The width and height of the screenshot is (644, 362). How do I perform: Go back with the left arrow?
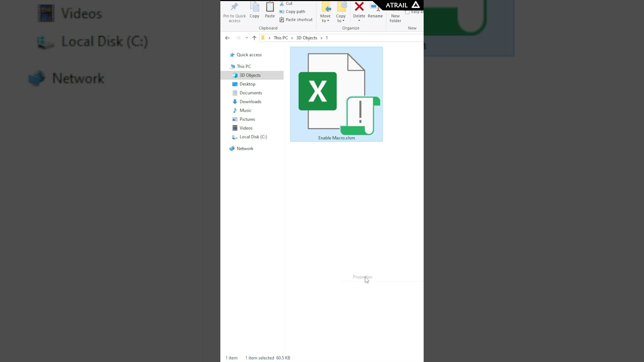[227, 38]
